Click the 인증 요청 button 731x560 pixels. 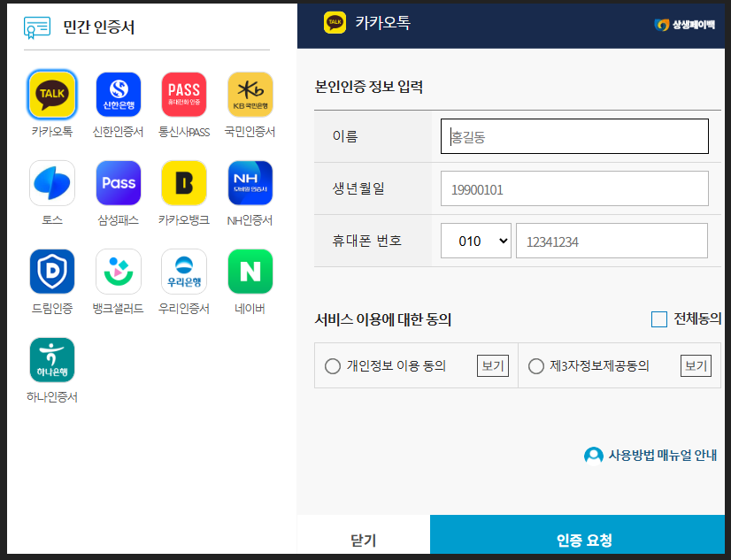[x=578, y=536]
